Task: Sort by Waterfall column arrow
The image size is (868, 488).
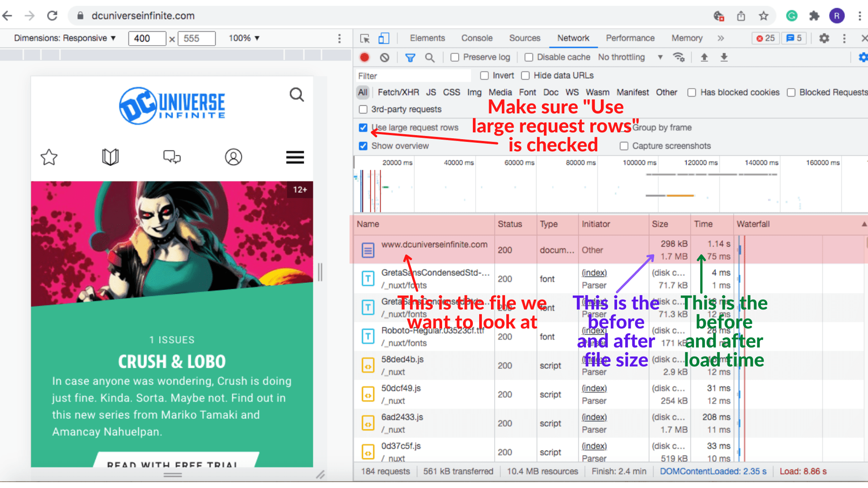Action: click(864, 224)
